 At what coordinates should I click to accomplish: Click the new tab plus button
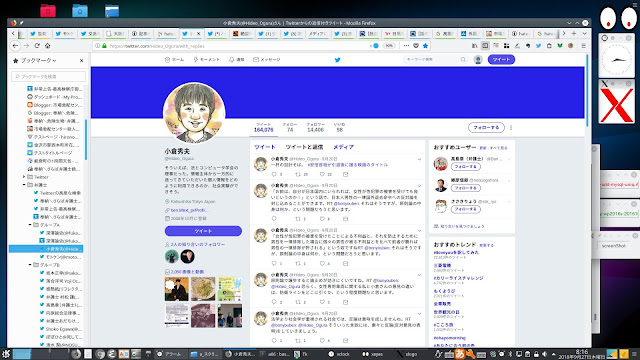574,33
